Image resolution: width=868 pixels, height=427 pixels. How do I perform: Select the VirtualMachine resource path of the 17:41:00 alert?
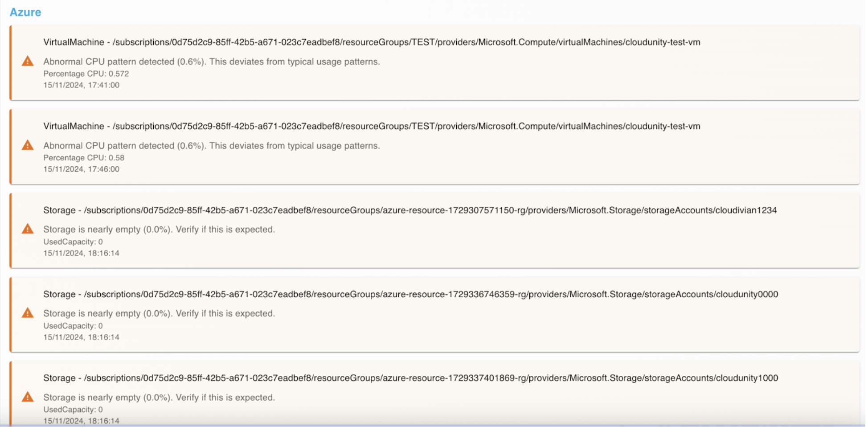372,42
